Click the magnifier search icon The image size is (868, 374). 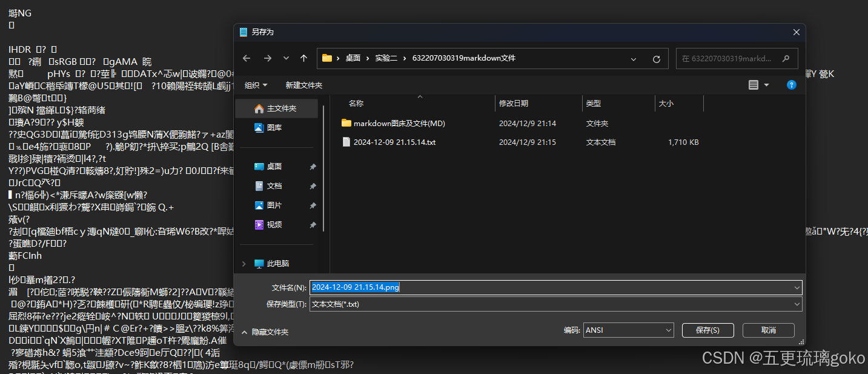pyautogui.click(x=786, y=59)
